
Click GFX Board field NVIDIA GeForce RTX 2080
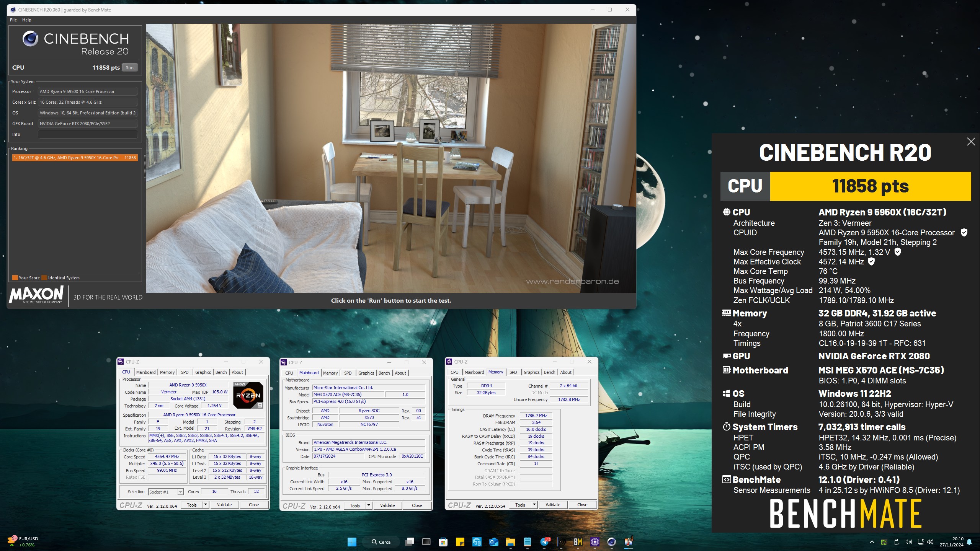point(88,124)
